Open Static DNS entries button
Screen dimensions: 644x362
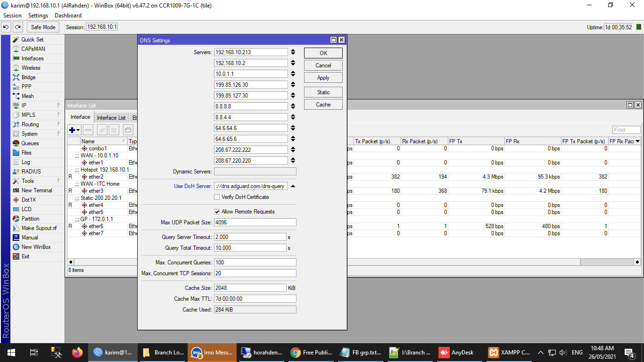[x=323, y=92]
